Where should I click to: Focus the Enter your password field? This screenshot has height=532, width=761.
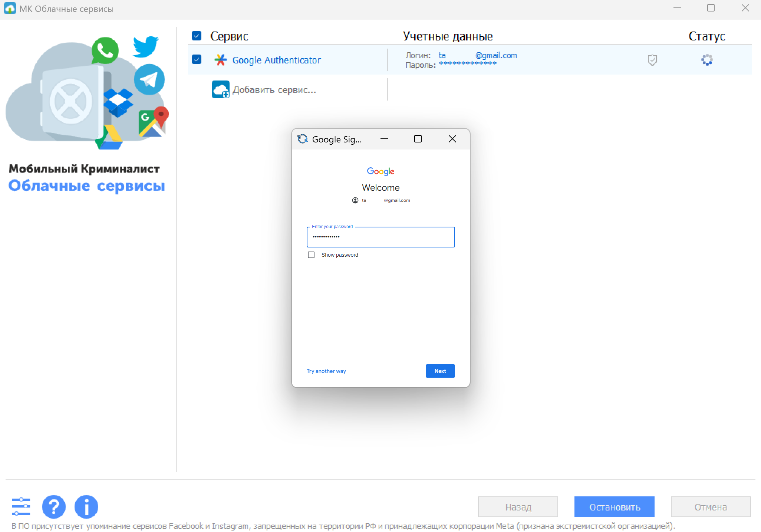coord(380,237)
